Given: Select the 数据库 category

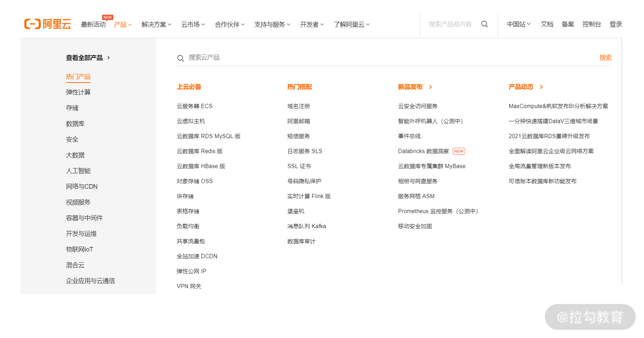Looking at the screenshot, I should tap(75, 124).
